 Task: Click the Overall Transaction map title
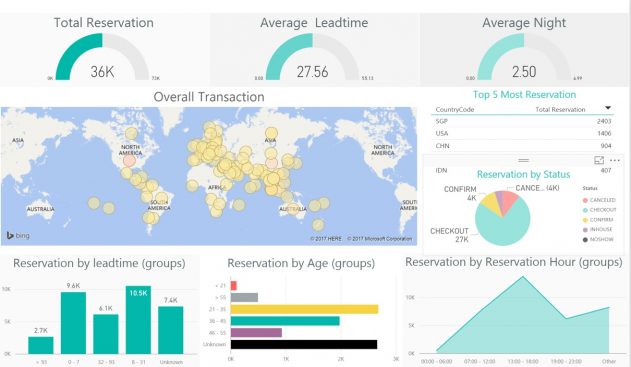point(209,97)
